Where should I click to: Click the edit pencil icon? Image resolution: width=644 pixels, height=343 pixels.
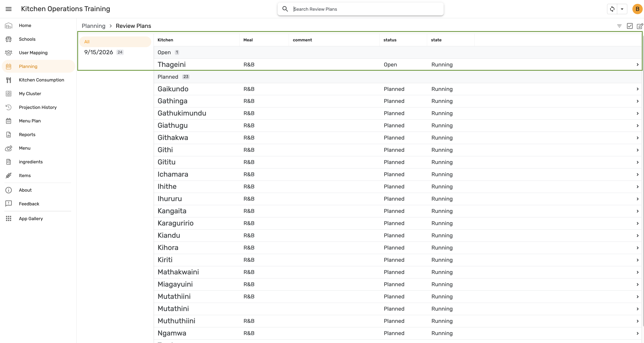click(x=640, y=26)
